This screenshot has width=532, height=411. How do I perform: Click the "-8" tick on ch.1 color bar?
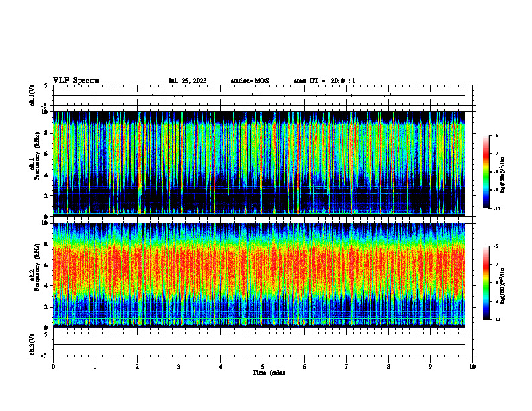496,172
